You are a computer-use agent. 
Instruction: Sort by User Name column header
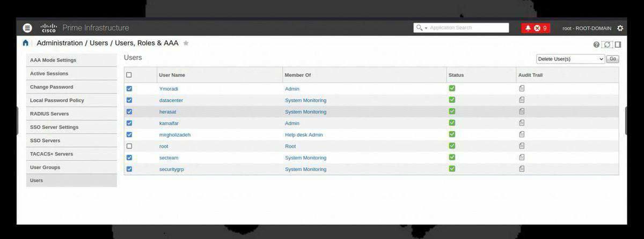(x=172, y=75)
